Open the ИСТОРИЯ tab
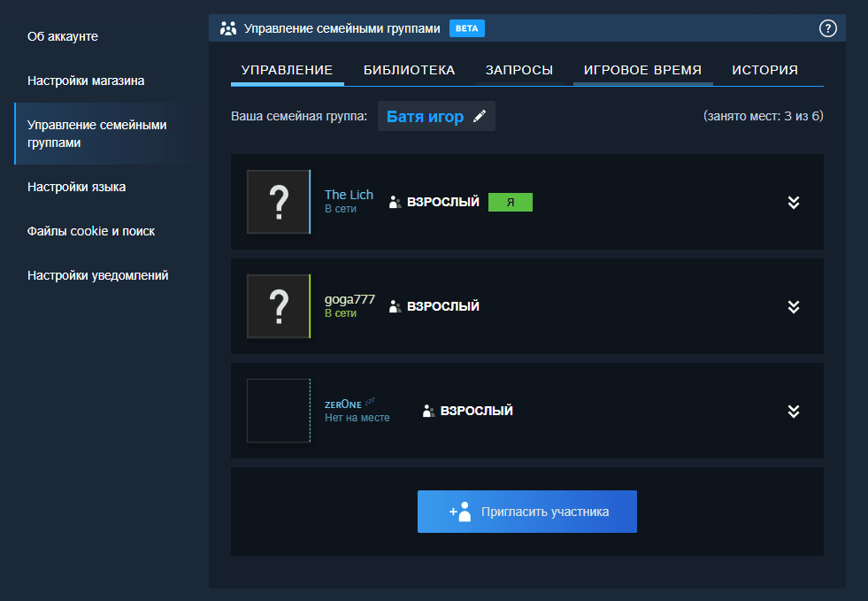 tap(764, 69)
